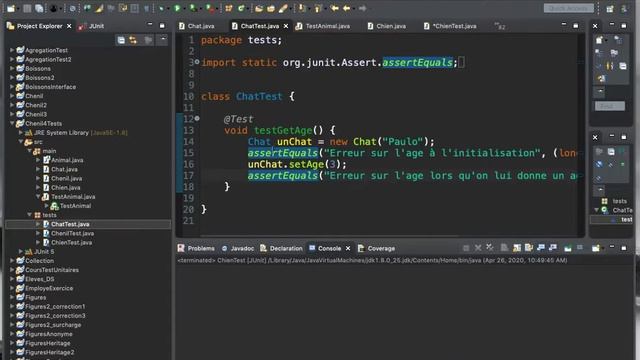
Task: Start debugging with the bug icon
Action: 160,8
